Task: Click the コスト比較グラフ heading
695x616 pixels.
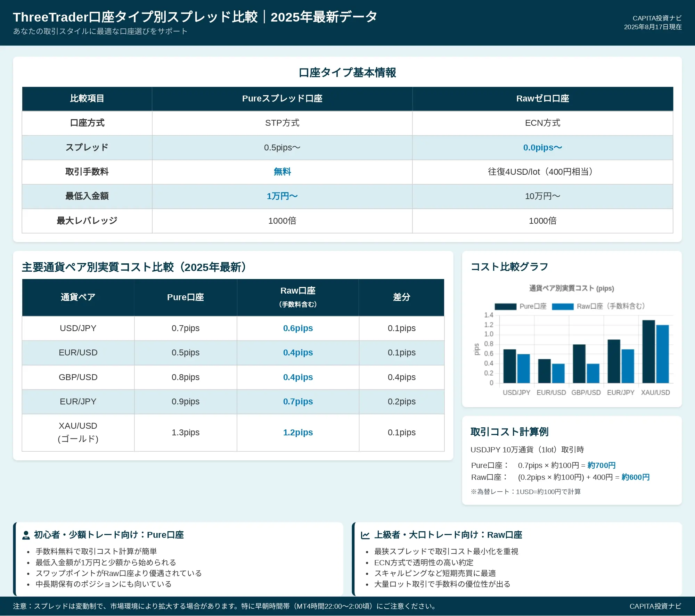Action: [x=509, y=267]
